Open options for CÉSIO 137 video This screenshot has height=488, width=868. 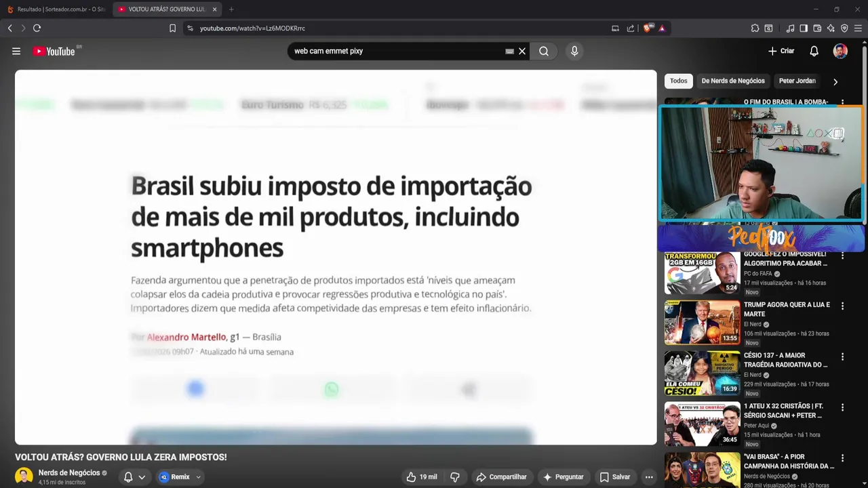[x=842, y=357]
